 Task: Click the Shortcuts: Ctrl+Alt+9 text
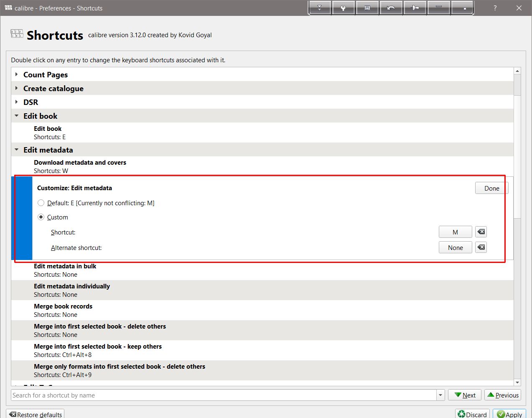click(63, 375)
